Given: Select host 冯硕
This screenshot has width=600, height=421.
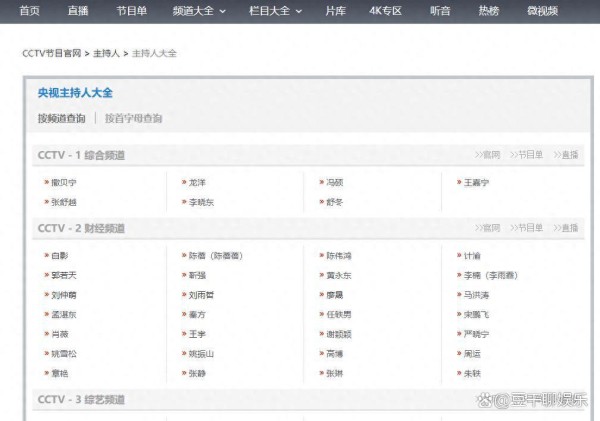Looking at the screenshot, I should pos(335,183).
